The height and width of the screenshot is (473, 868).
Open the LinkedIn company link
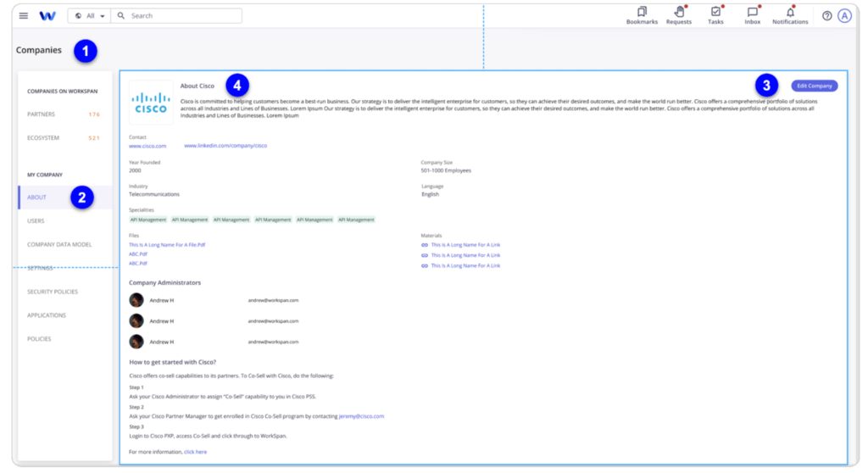click(225, 146)
